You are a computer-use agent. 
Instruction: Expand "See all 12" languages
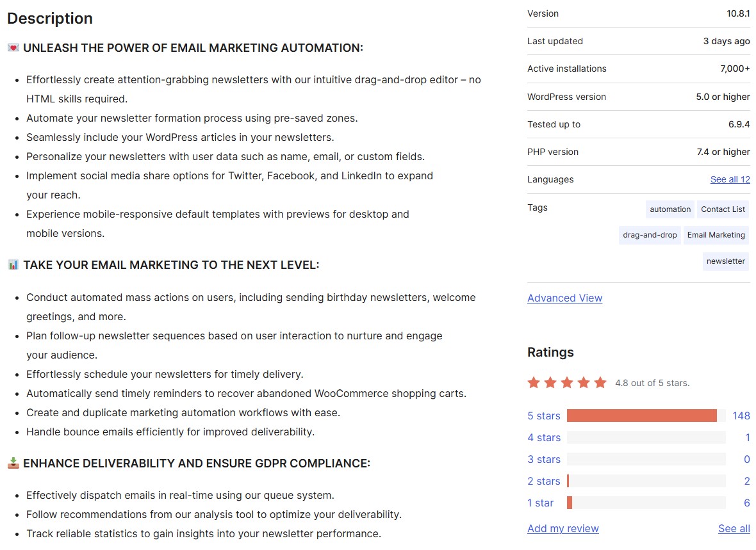tap(730, 179)
